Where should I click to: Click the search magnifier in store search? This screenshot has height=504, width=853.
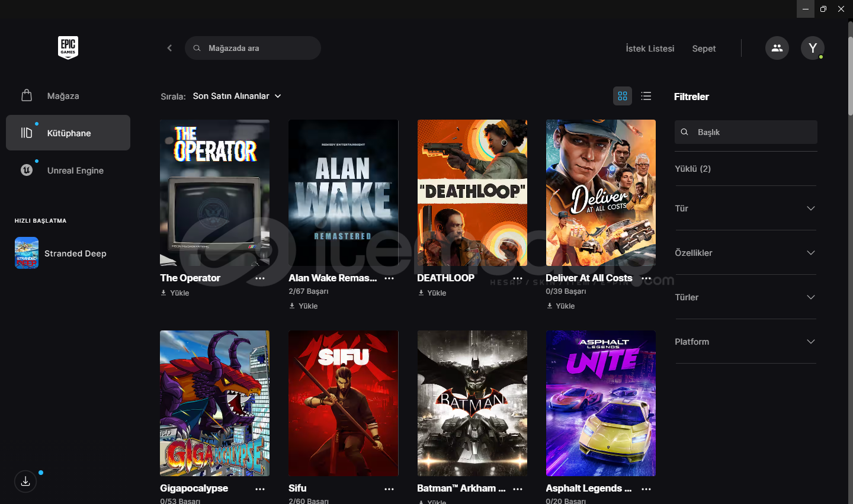pos(197,48)
